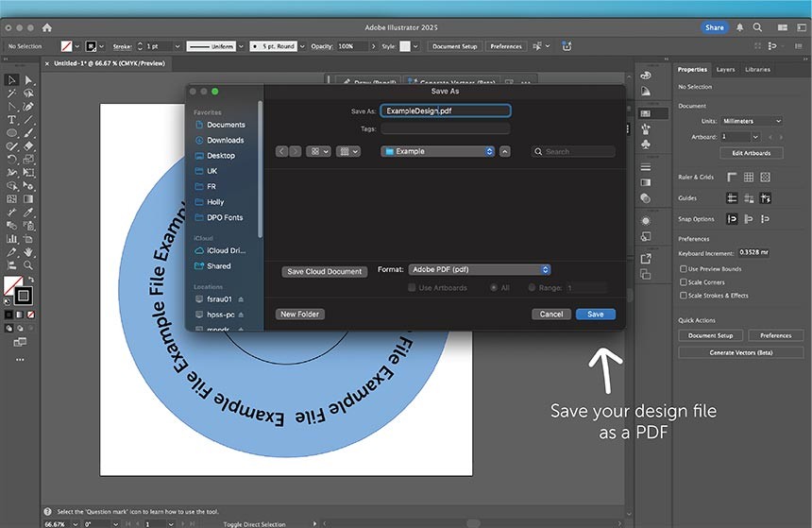Select the Type tool

[x=12, y=120]
